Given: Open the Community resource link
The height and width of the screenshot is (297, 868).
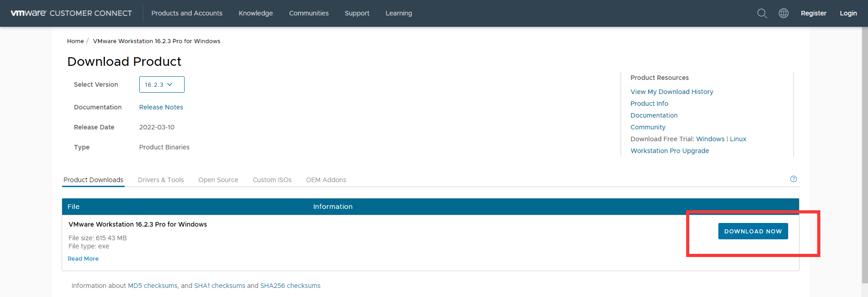Looking at the screenshot, I should (648, 127).
